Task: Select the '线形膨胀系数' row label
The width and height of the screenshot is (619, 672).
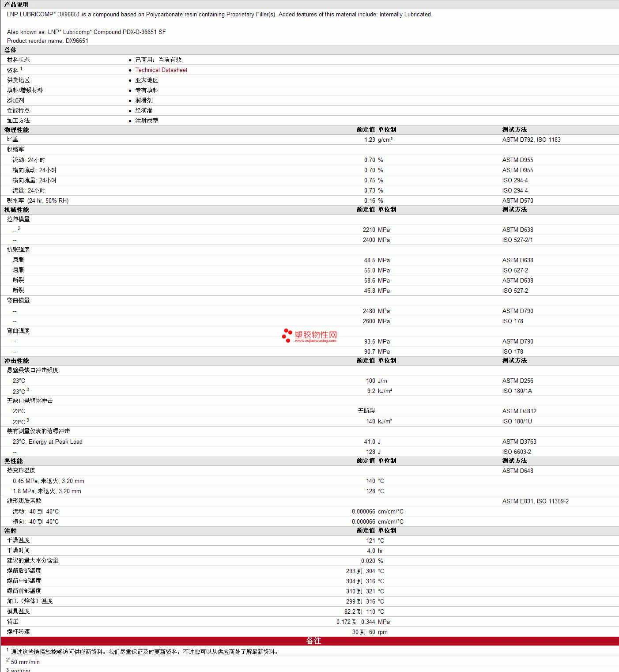Action: [24, 501]
